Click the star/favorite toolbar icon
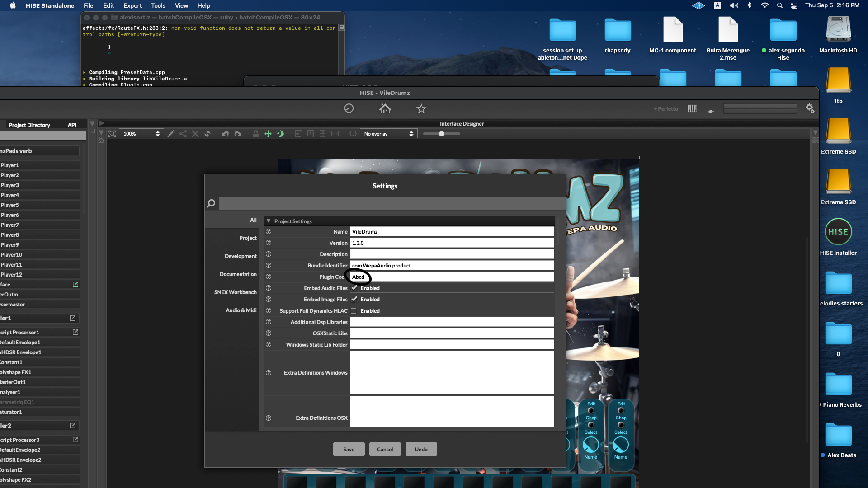The width and height of the screenshot is (868, 488). click(x=421, y=108)
